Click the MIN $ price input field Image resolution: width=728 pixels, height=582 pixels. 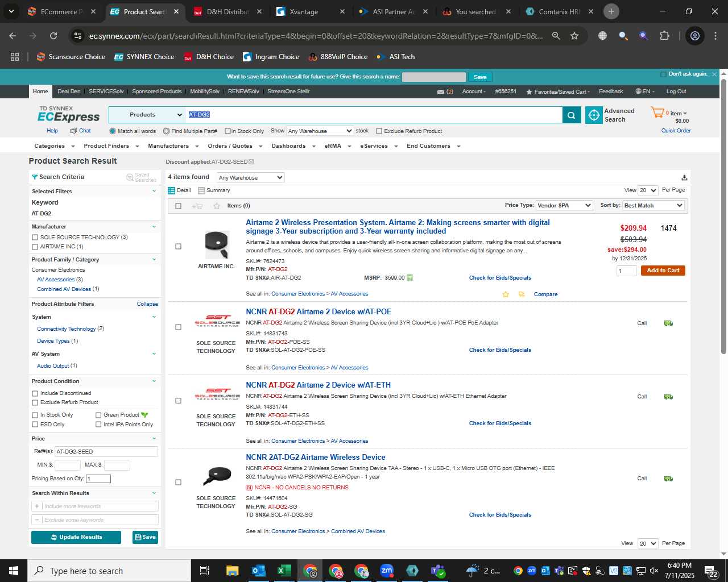68,465
